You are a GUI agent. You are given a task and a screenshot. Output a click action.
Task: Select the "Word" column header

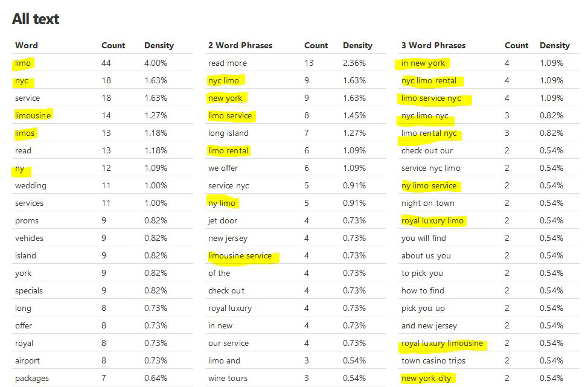tap(27, 45)
